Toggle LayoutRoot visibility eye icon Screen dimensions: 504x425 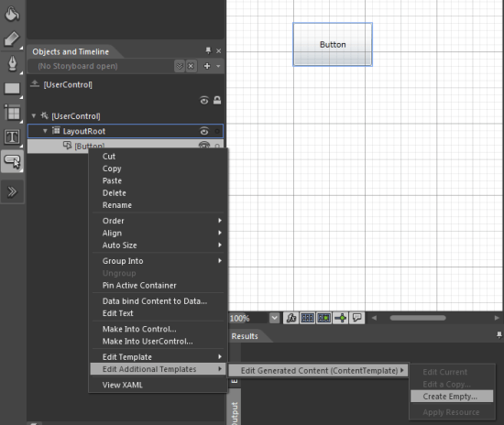click(x=204, y=131)
